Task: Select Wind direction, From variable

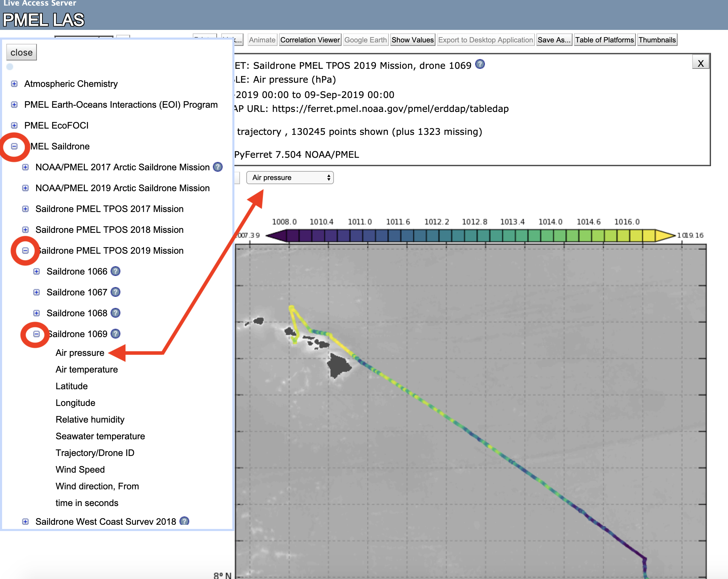Action: [97, 486]
